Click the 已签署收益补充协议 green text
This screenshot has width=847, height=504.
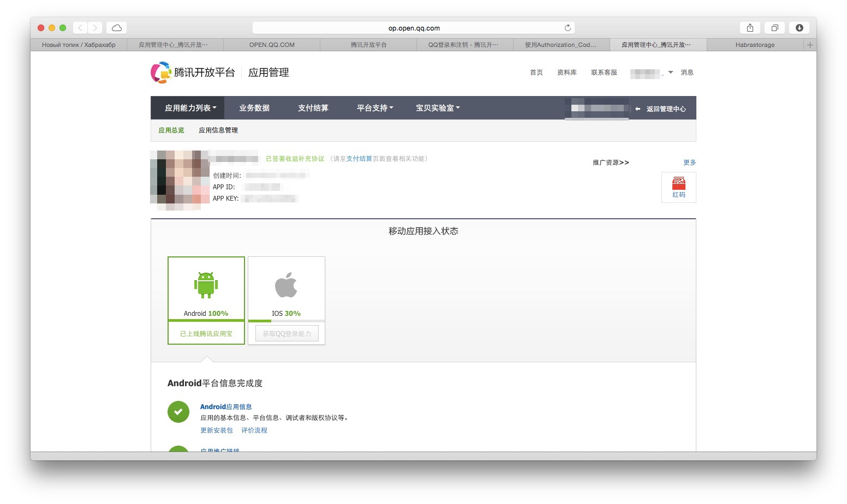(x=295, y=159)
